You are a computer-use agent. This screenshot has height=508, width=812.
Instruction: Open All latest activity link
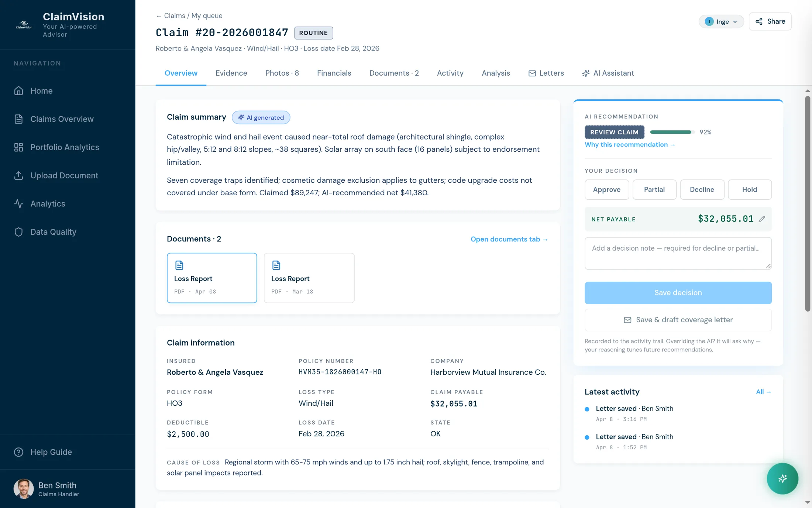click(763, 392)
